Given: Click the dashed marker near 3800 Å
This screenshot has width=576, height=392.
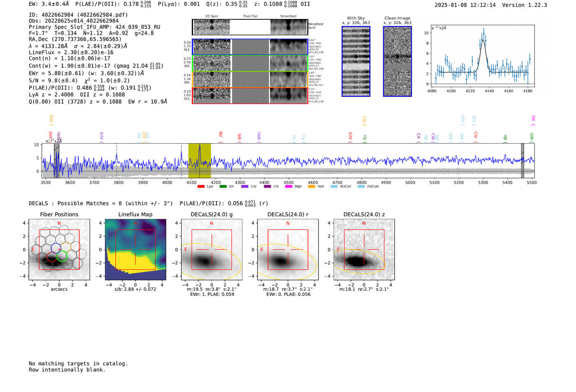Looking at the screenshot, I should point(116,160).
